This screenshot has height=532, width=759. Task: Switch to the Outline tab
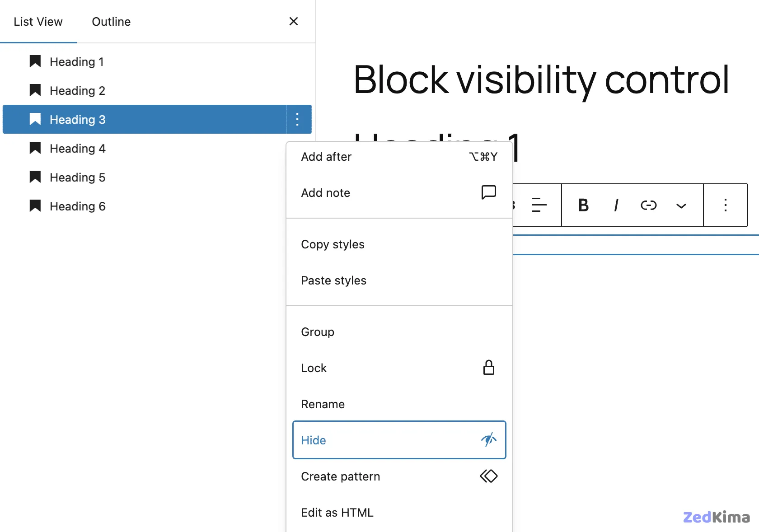point(111,21)
